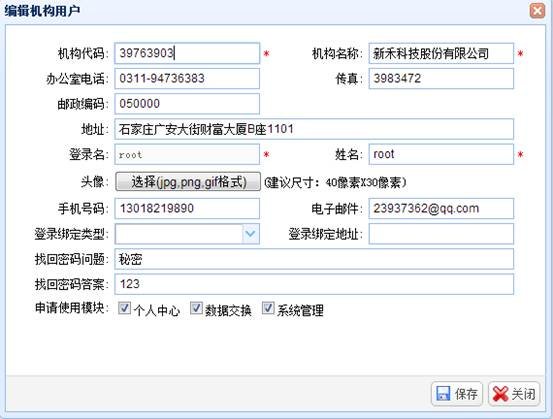Click the 保存 button
The image size is (553, 419).
pos(457,394)
